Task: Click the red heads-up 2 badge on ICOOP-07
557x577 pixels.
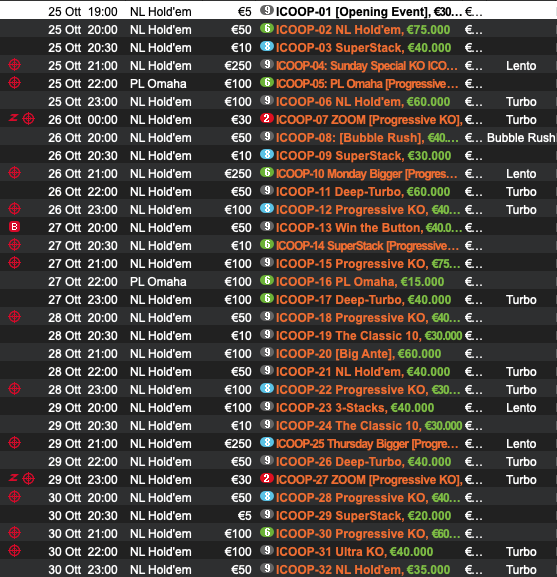Action: tap(267, 118)
